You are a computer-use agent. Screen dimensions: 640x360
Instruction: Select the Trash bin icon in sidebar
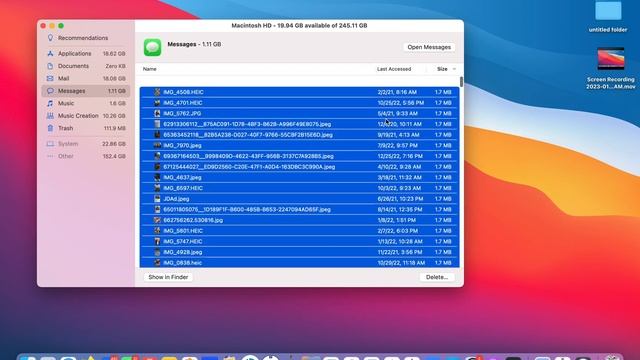pos(50,128)
